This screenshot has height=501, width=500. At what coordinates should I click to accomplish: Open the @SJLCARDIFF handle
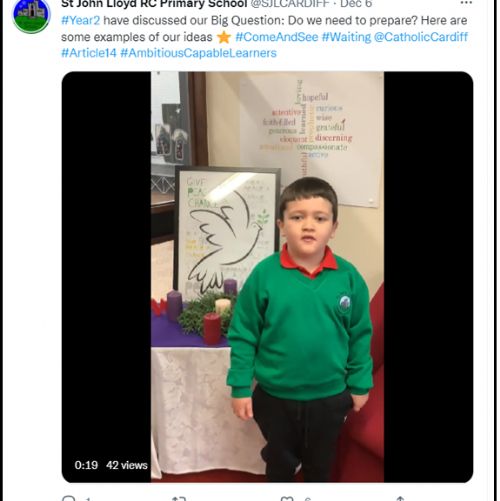click(x=290, y=4)
